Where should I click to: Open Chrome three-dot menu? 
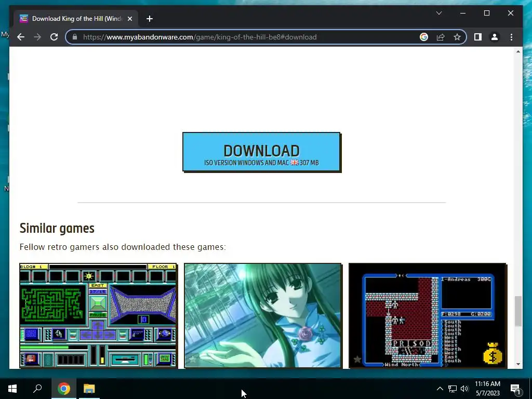click(511, 37)
